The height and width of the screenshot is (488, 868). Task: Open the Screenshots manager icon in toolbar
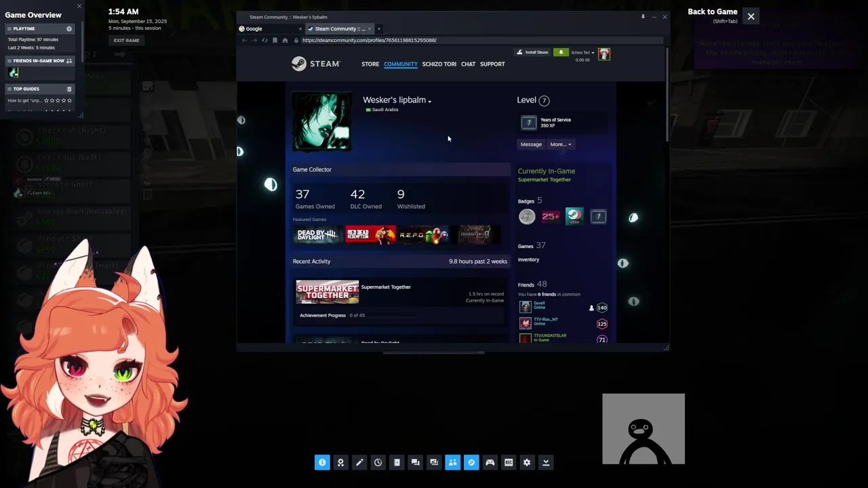[434, 462]
